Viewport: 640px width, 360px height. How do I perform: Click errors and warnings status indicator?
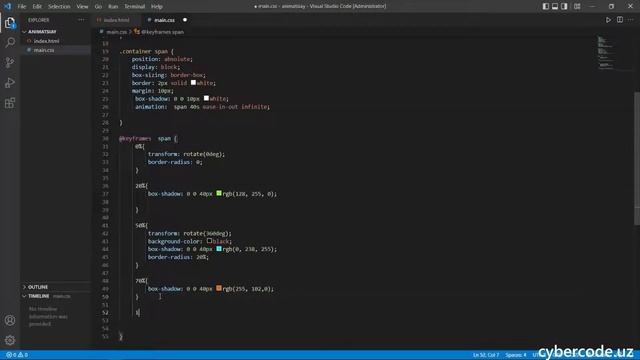pos(17,355)
